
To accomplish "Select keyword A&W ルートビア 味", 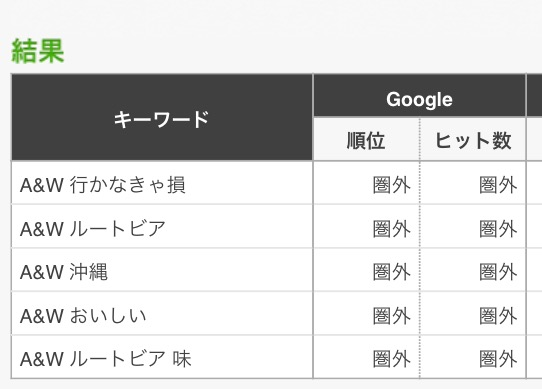I will tap(106, 359).
